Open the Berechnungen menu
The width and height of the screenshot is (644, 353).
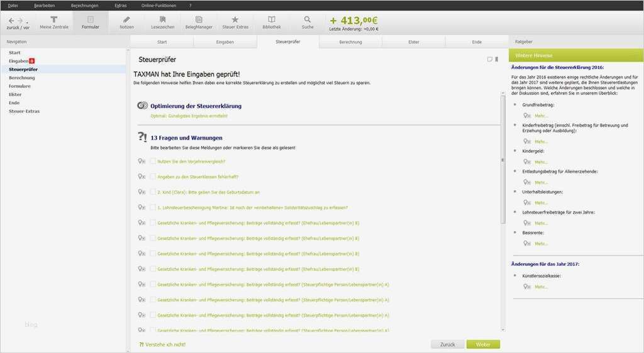85,6
